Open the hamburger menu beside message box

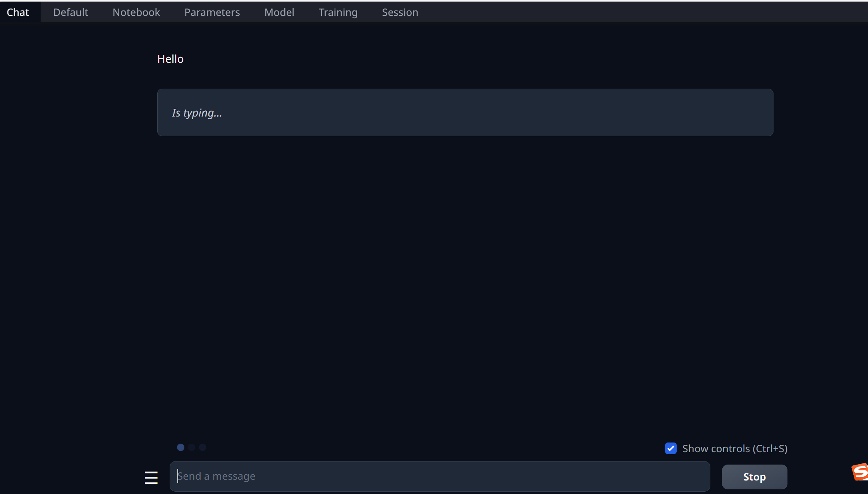[x=151, y=477]
